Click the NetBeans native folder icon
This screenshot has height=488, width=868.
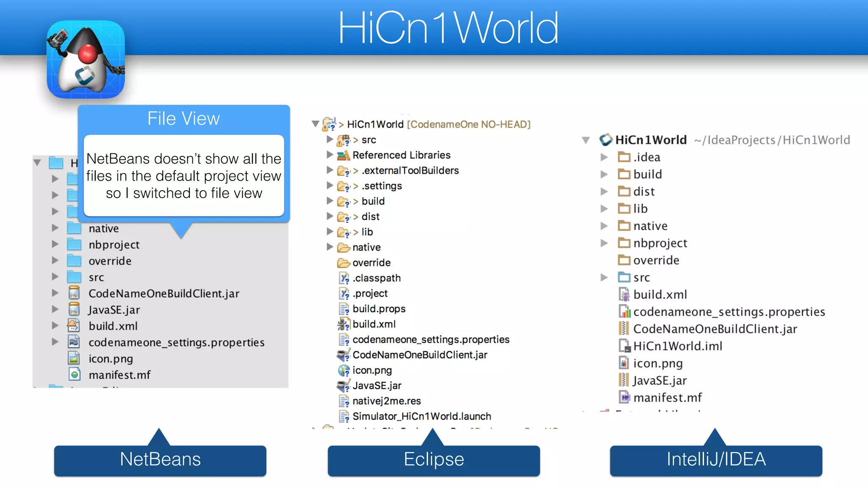pos(74,228)
